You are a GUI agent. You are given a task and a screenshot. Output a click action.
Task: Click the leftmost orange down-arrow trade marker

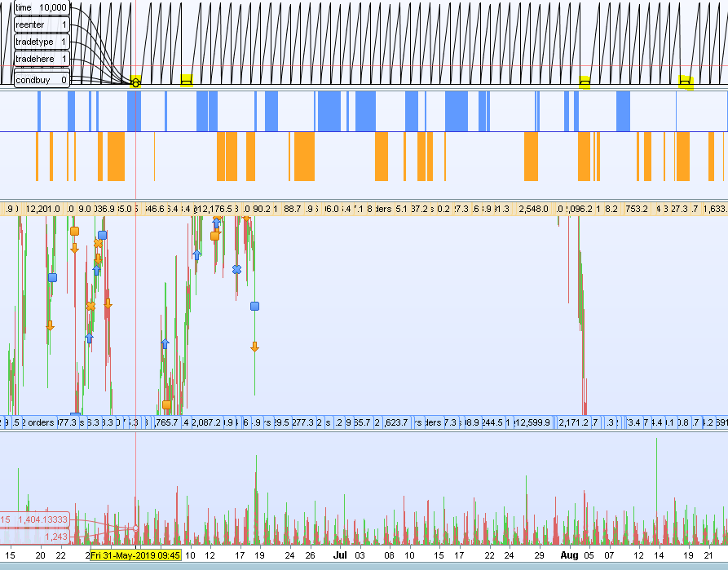tap(51, 325)
